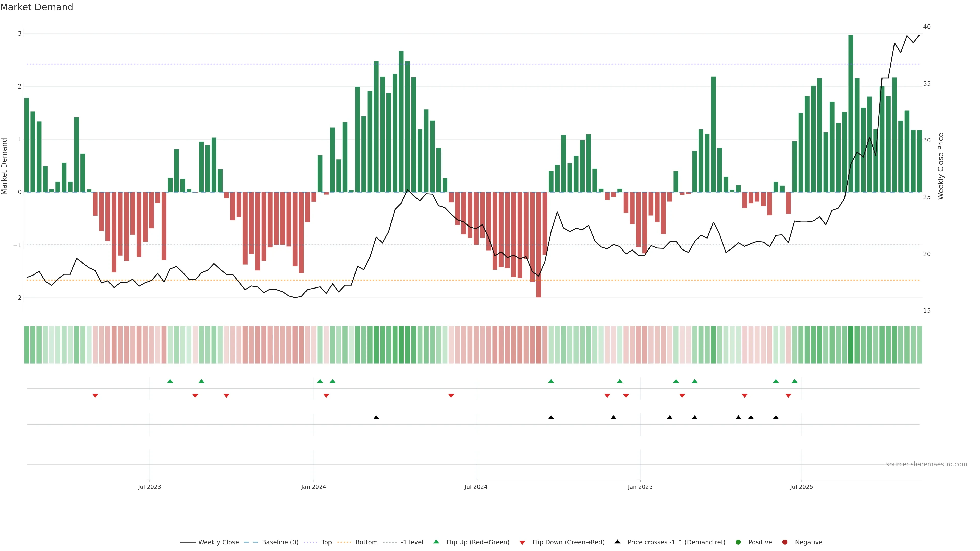Click the red Flip Down legend triangle
Image resolution: width=980 pixels, height=551 pixels.
coord(522,542)
